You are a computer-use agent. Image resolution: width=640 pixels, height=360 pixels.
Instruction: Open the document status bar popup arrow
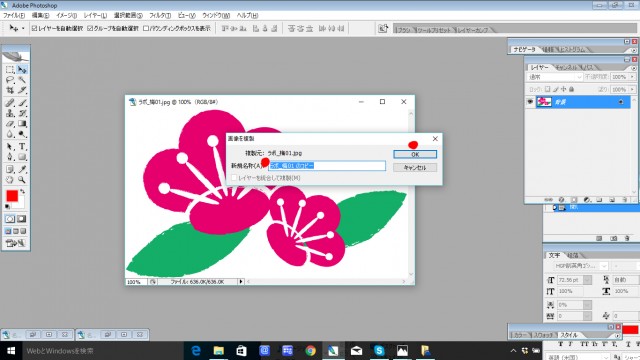click(x=241, y=282)
